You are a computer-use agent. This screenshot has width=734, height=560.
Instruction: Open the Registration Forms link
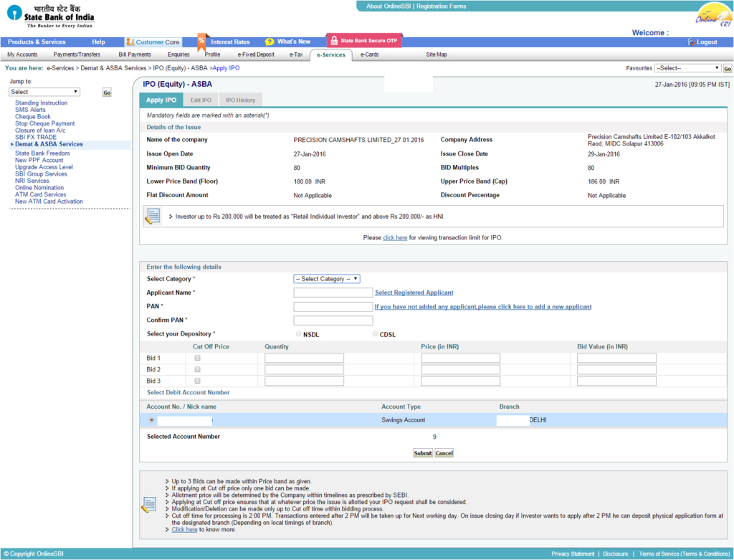442,6
